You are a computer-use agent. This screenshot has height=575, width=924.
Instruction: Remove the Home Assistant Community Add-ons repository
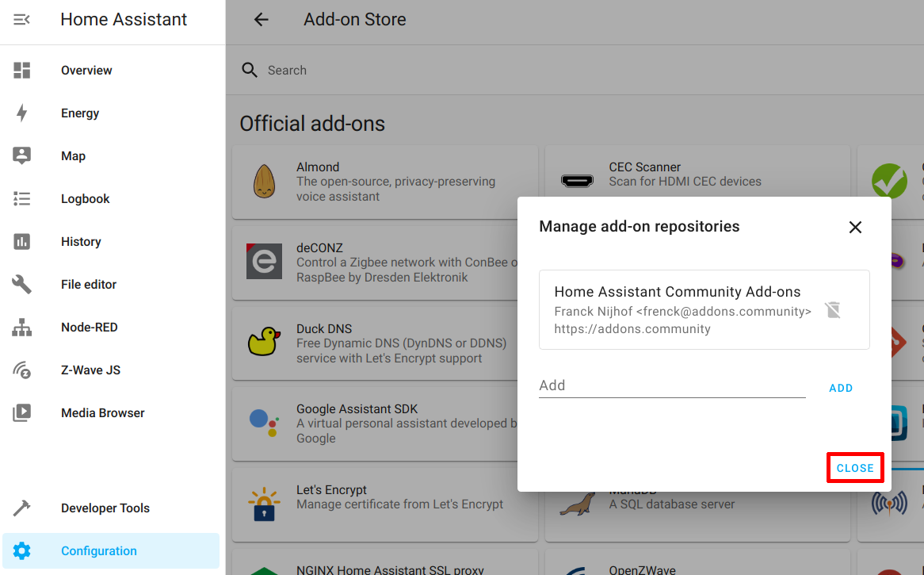(x=833, y=309)
